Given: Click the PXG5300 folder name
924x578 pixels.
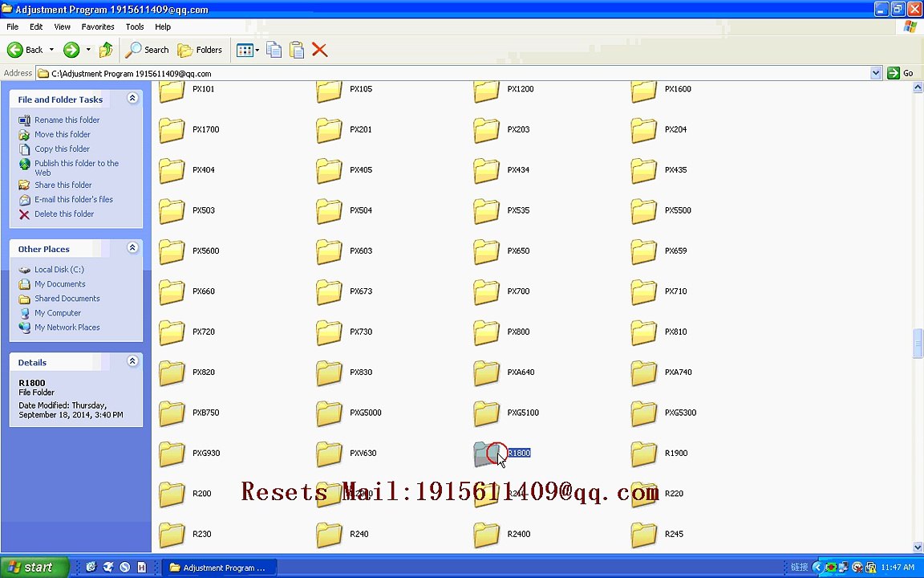Looking at the screenshot, I should (680, 413).
